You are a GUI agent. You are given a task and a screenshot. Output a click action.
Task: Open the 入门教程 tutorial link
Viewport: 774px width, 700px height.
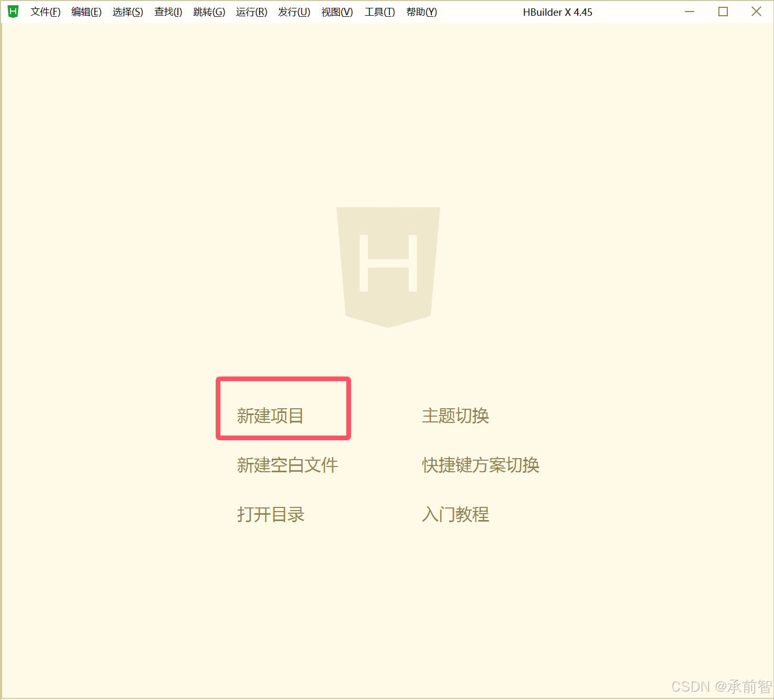[455, 514]
